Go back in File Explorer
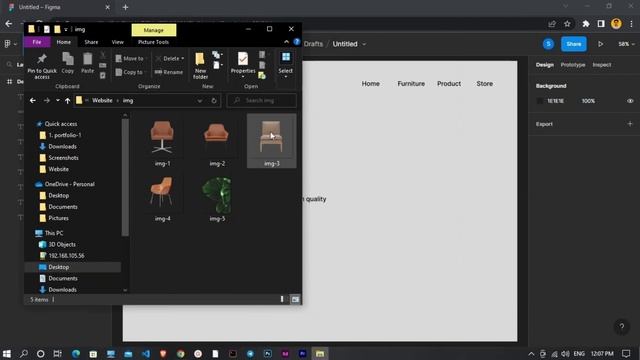This screenshot has width=640, height=360. point(33,100)
